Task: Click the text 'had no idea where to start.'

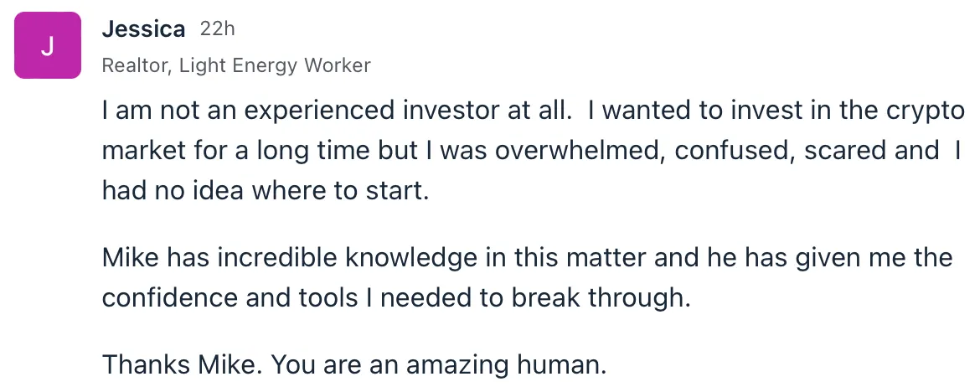Action: click(266, 191)
